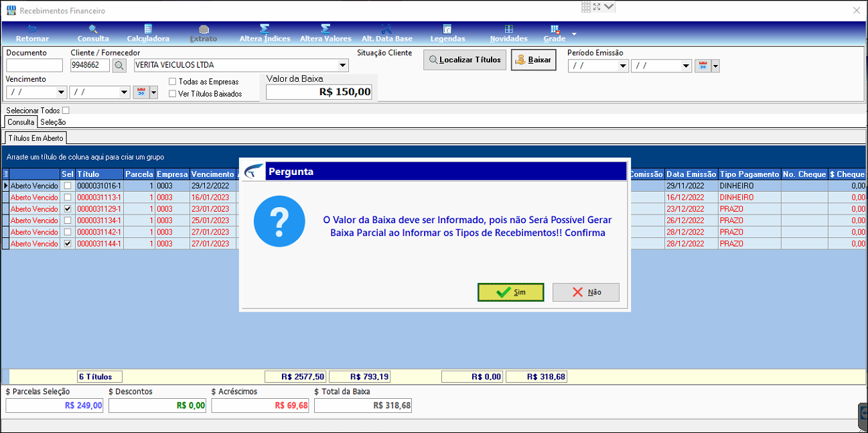Expand the VERITA VEICULOS LTDA client dropdown
The height and width of the screenshot is (433, 868).
pos(343,65)
